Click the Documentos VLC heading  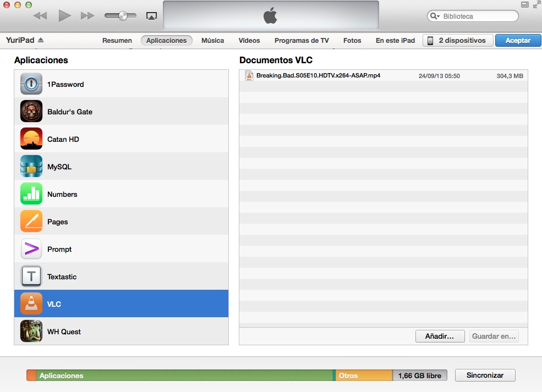(276, 60)
